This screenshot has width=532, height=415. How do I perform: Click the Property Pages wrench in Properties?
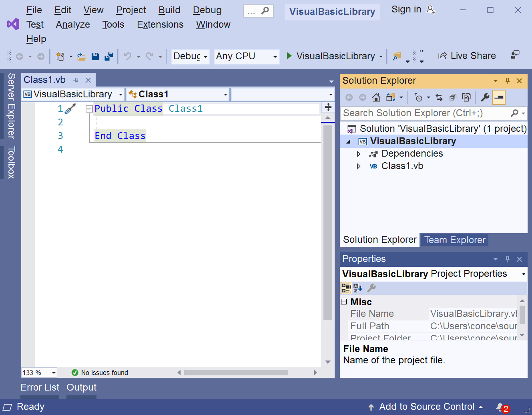point(371,288)
